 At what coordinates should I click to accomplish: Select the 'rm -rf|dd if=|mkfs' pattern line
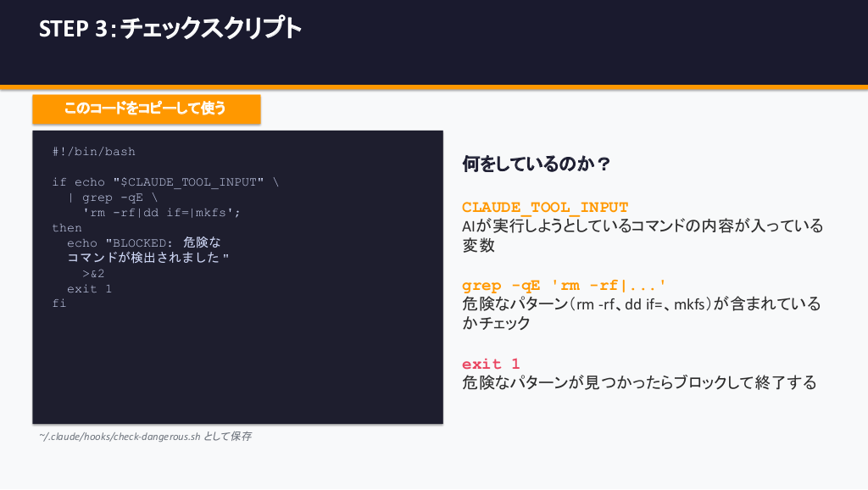(161, 213)
